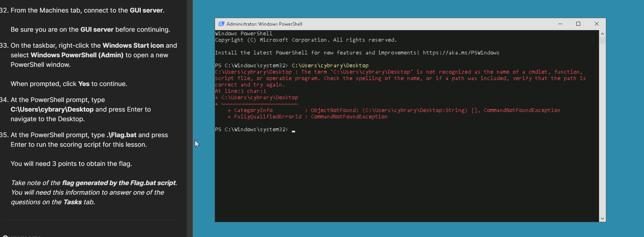The width and height of the screenshot is (644, 237).
Task: Click the aka.ms/PSWindows URL in the console
Action: tap(461, 53)
